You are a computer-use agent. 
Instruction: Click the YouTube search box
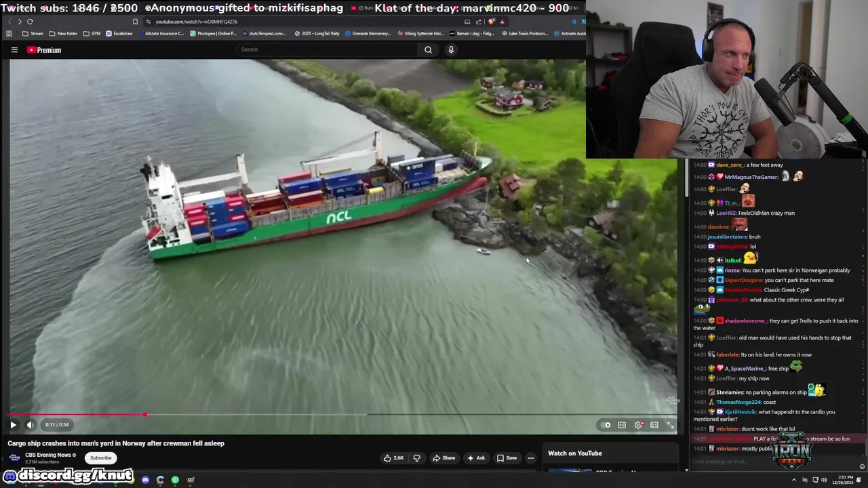[328, 49]
